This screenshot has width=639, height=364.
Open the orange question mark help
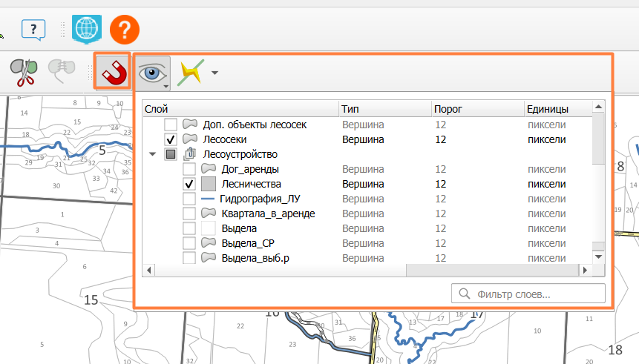pos(125,30)
